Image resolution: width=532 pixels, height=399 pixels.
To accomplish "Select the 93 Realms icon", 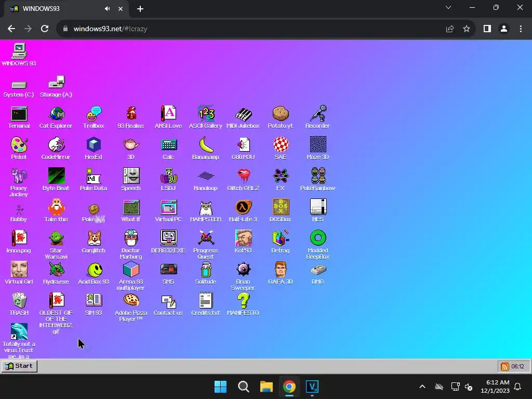I will (131, 117).
